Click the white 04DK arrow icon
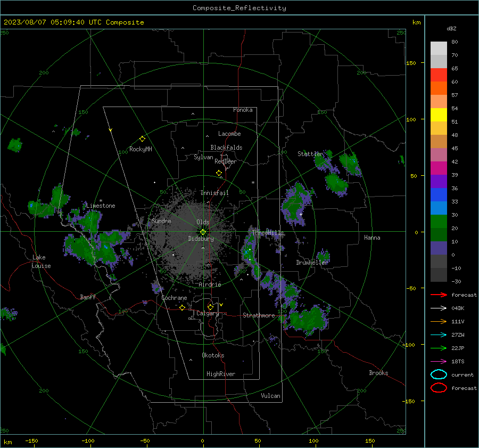Screen dimensions: 479x448 tap(439, 308)
